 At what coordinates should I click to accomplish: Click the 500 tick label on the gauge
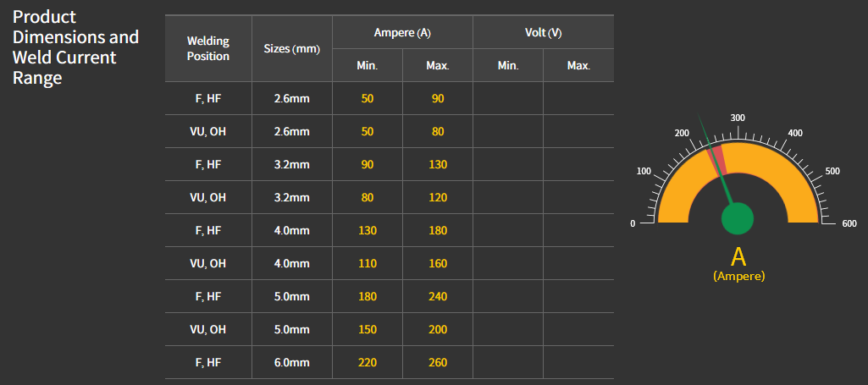click(x=832, y=171)
